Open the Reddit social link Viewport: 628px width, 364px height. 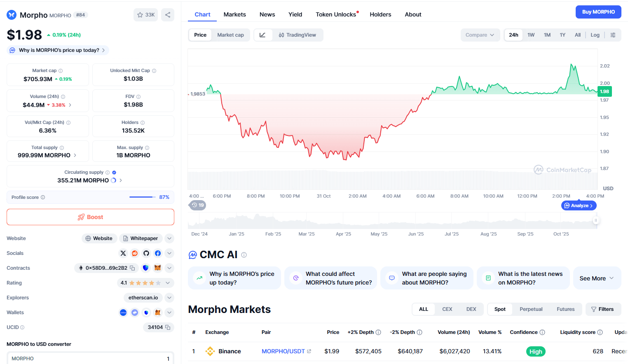pyautogui.click(x=135, y=253)
